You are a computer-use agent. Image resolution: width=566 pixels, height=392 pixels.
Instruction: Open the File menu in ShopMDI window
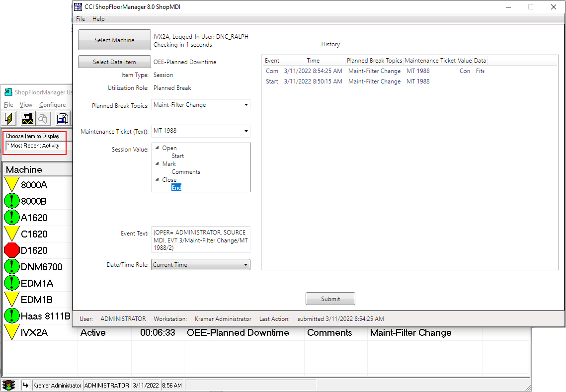[x=81, y=19]
